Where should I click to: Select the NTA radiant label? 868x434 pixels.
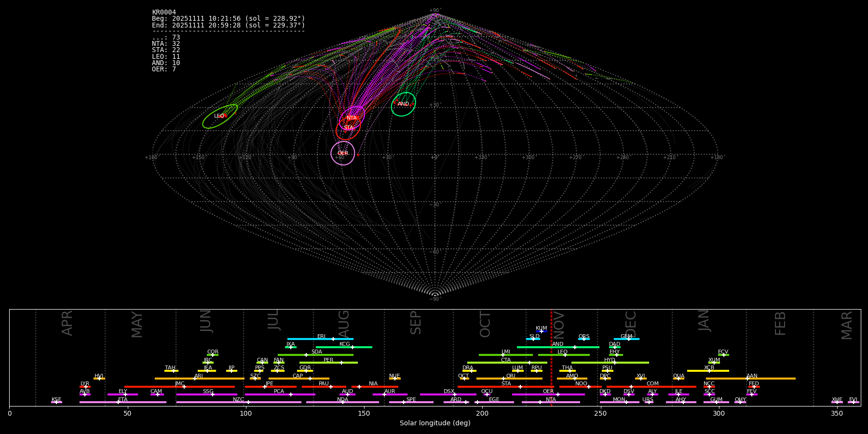352,118
